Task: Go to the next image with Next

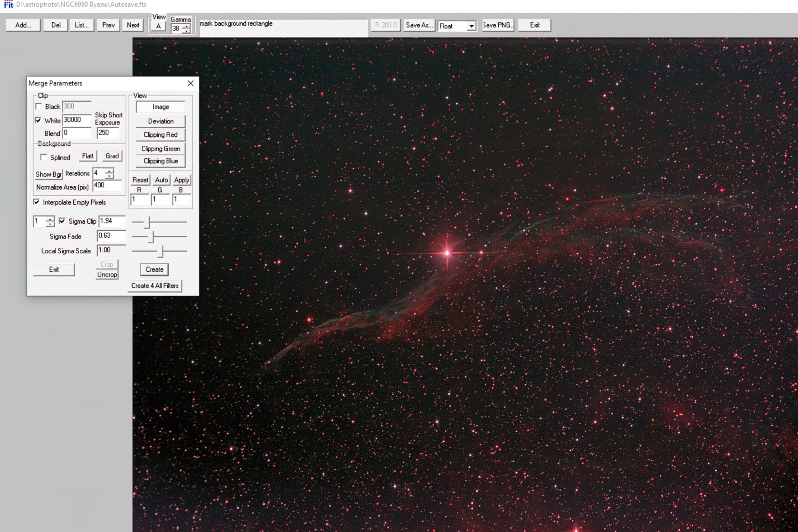Action: tap(133, 25)
